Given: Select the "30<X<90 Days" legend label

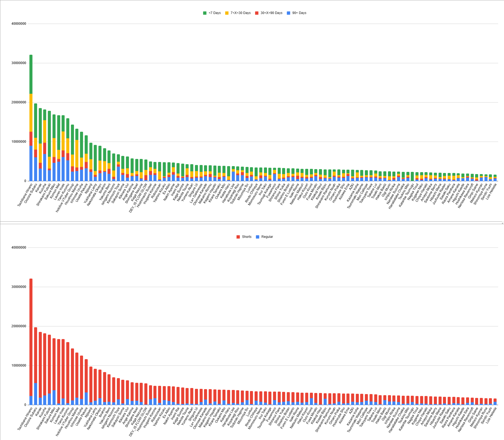Looking at the screenshot, I should 271,13.
